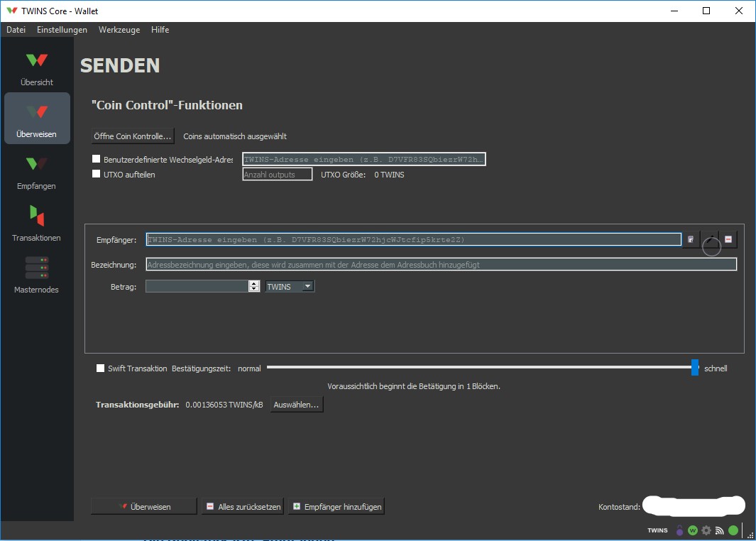The image size is (756, 541).
Task: Click the Öffne Coin Kontrolle button
Action: pyautogui.click(x=133, y=136)
